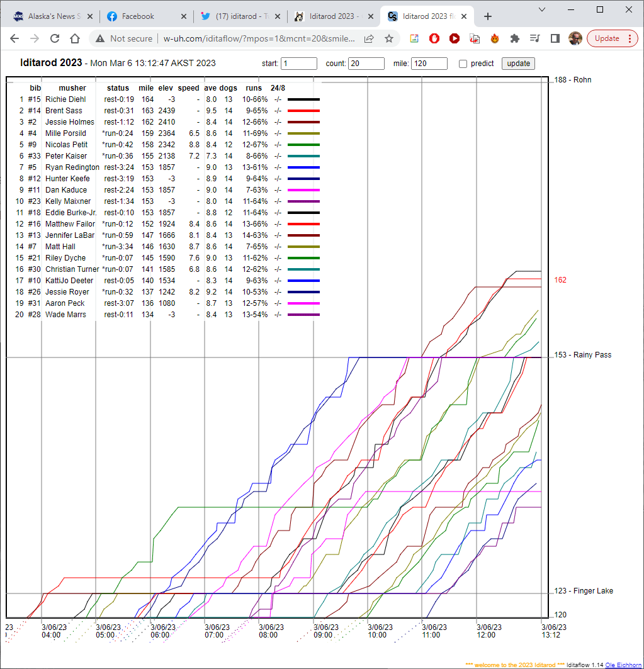This screenshot has height=669, width=644.
Task: Enable the predict checkbox
Action: 463,64
